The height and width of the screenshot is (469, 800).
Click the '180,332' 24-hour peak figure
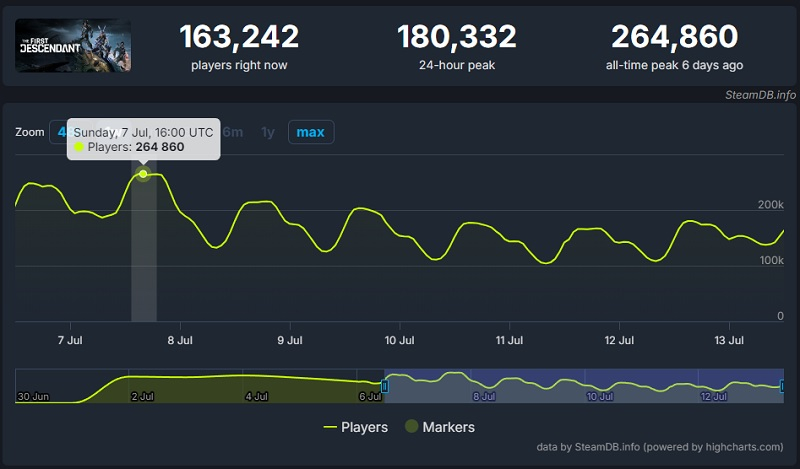tap(457, 37)
